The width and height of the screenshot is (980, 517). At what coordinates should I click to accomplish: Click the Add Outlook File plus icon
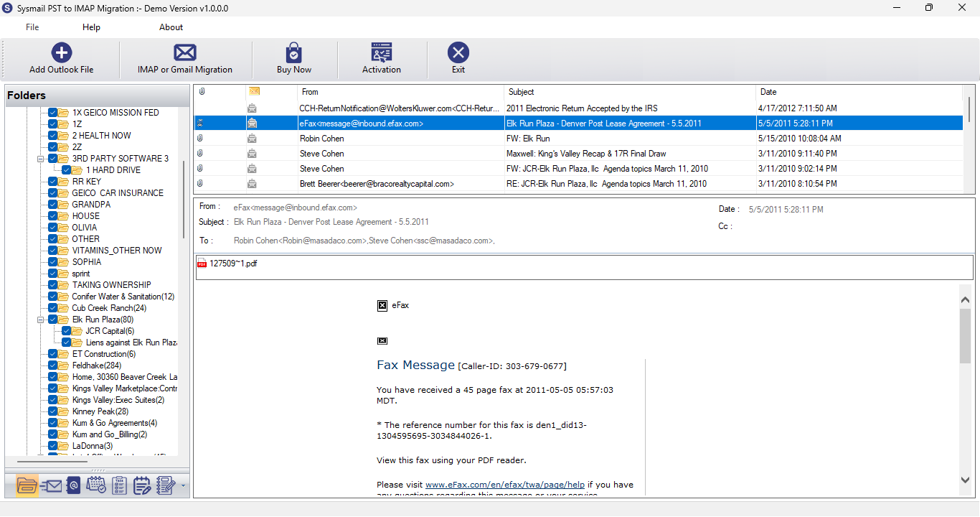coord(62,52)
